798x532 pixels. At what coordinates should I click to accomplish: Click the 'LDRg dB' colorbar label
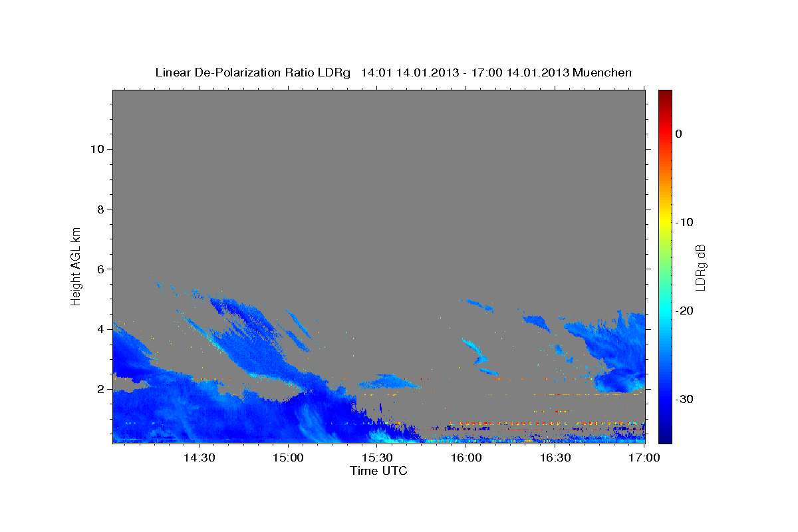tap(700, 267)
